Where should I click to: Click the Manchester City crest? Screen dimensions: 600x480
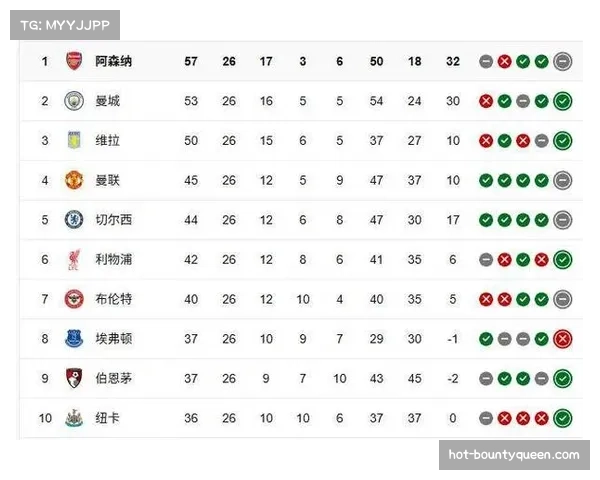point(75,101)
